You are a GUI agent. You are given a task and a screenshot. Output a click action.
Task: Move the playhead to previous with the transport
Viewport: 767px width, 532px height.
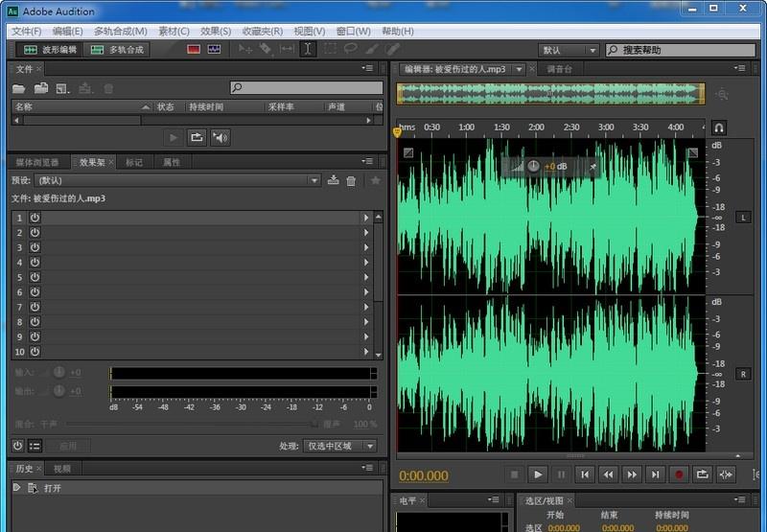(585, 474)
